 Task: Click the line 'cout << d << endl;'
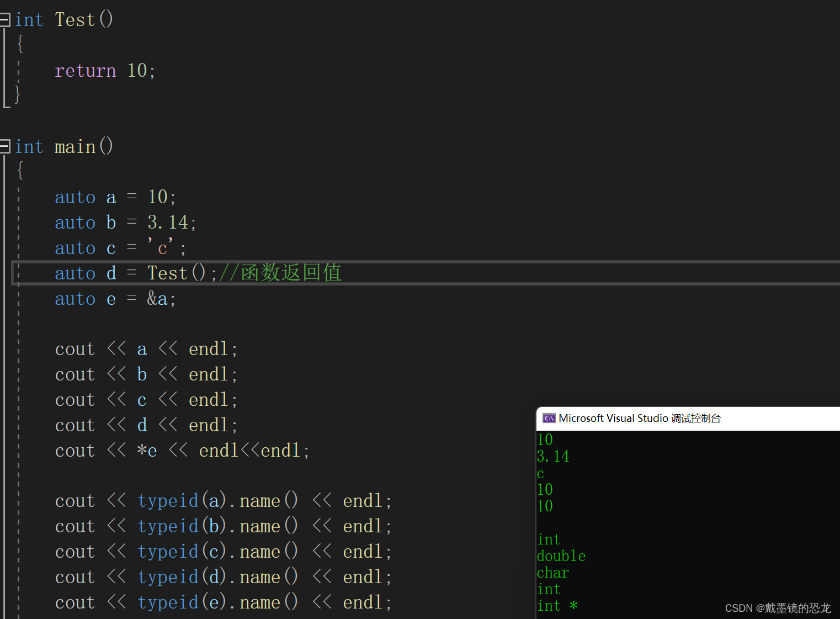click(146, 425)
